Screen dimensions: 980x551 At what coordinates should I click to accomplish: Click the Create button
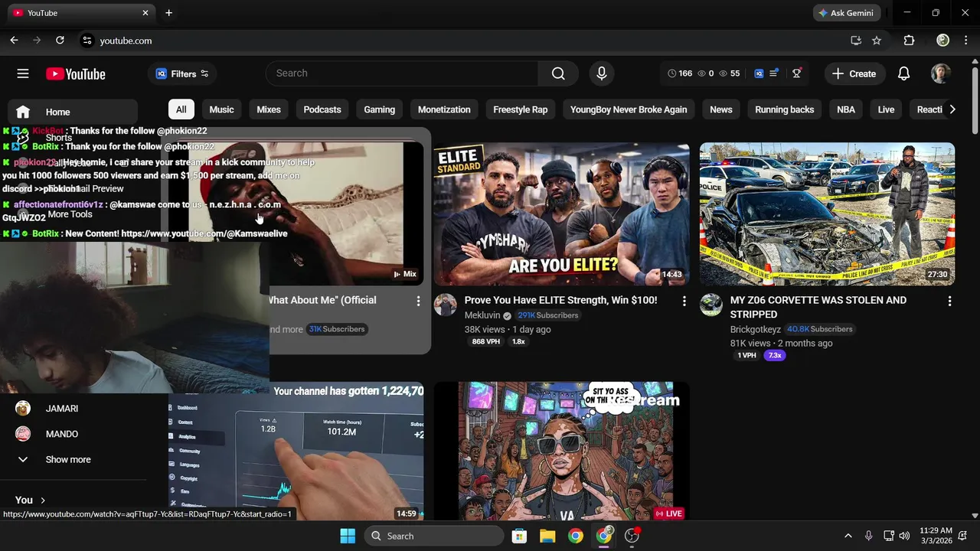click(855, 73)
